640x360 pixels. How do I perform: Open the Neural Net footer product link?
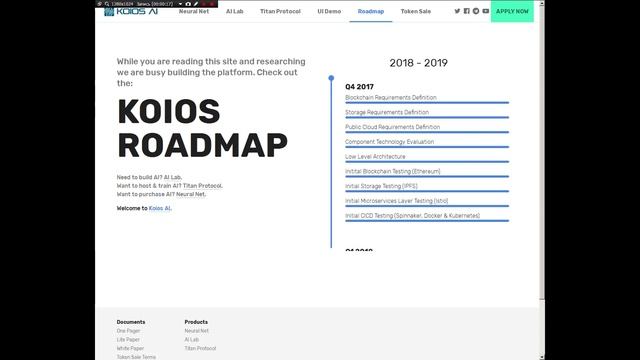pos(196,331)
